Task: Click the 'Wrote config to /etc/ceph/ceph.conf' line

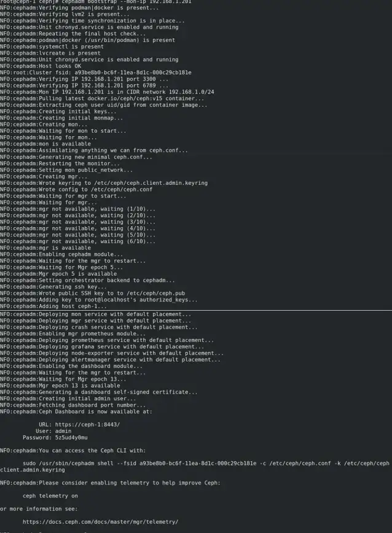Action: click(76, 189)
